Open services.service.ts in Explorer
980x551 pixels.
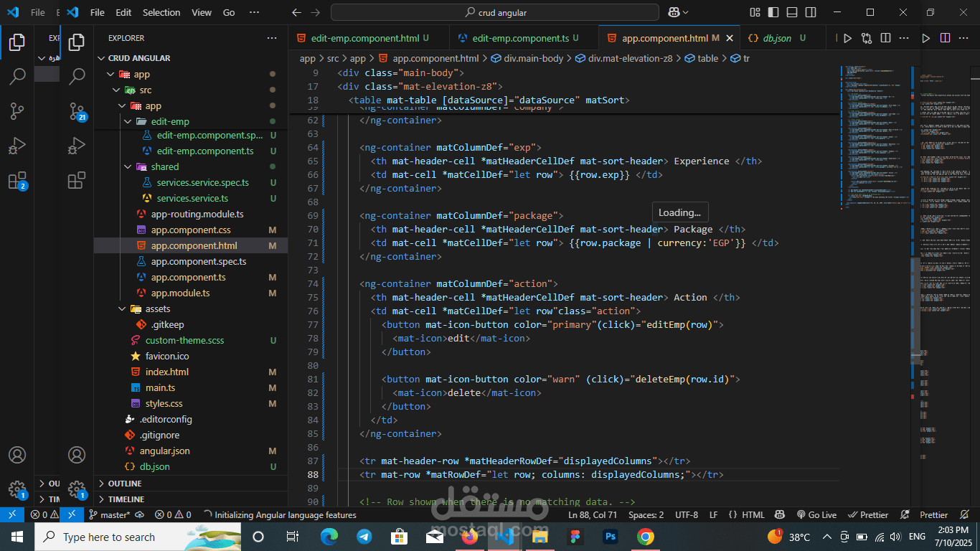pyautogui.click(x=192, y=198)
